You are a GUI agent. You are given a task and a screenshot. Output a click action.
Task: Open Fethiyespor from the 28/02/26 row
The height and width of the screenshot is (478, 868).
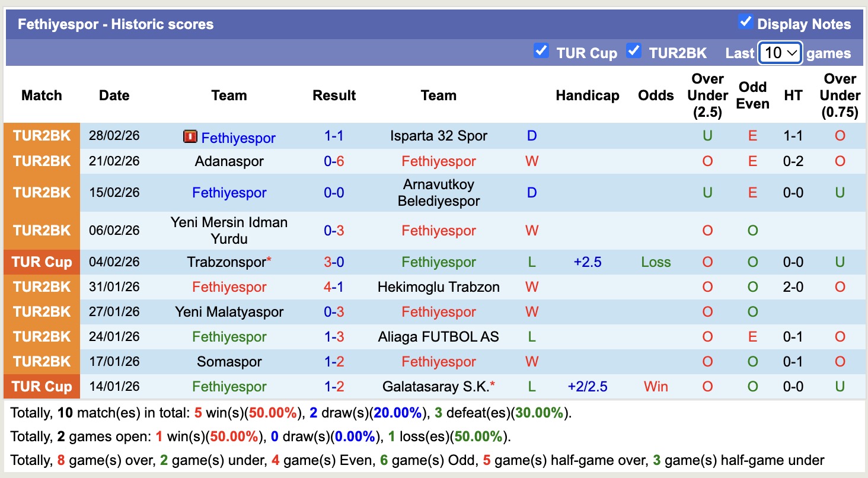coord(238,138)
